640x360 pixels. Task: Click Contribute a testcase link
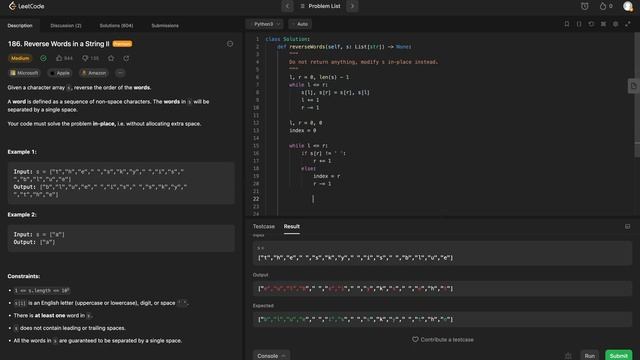tap(443, 340)
